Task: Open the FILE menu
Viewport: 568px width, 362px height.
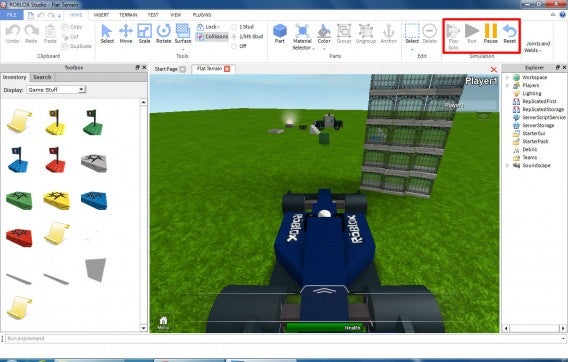Action: (12, 15)
